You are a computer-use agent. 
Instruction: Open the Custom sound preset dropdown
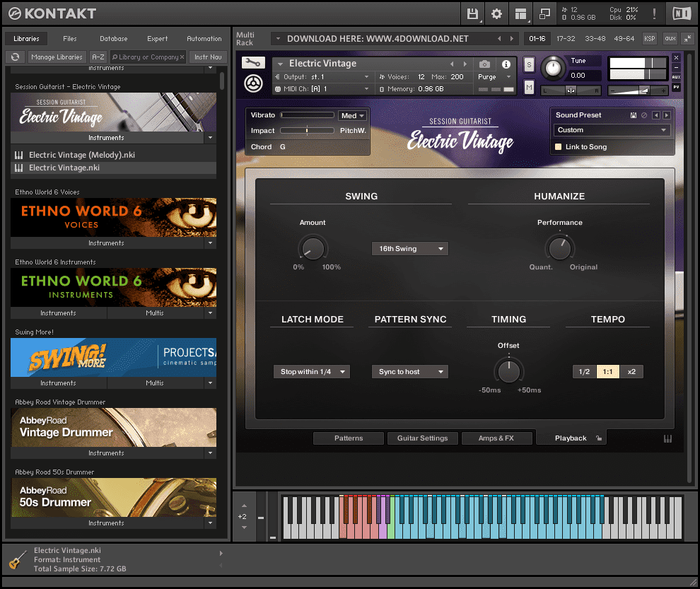612,130
